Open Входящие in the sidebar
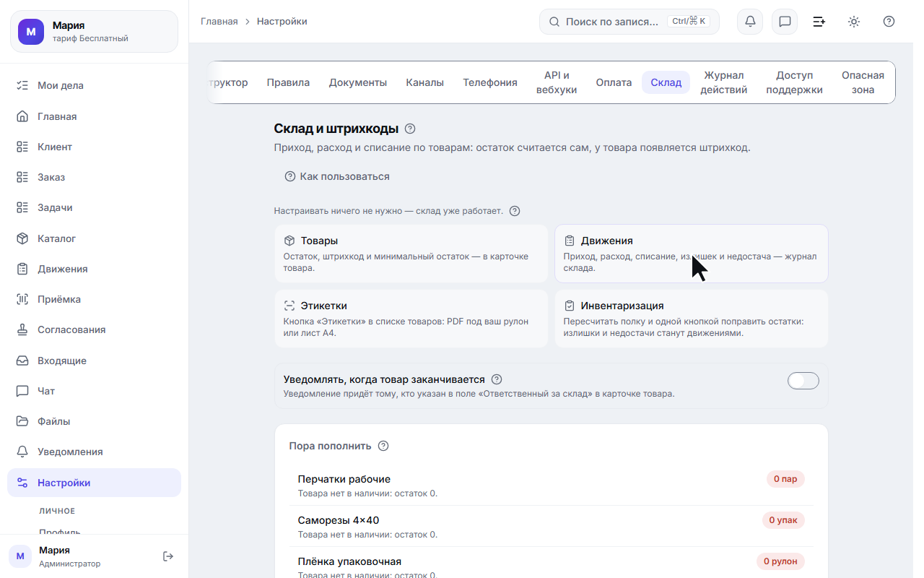Image resolution: width=924 pixels, height=578 pixels. coord(94,361)
